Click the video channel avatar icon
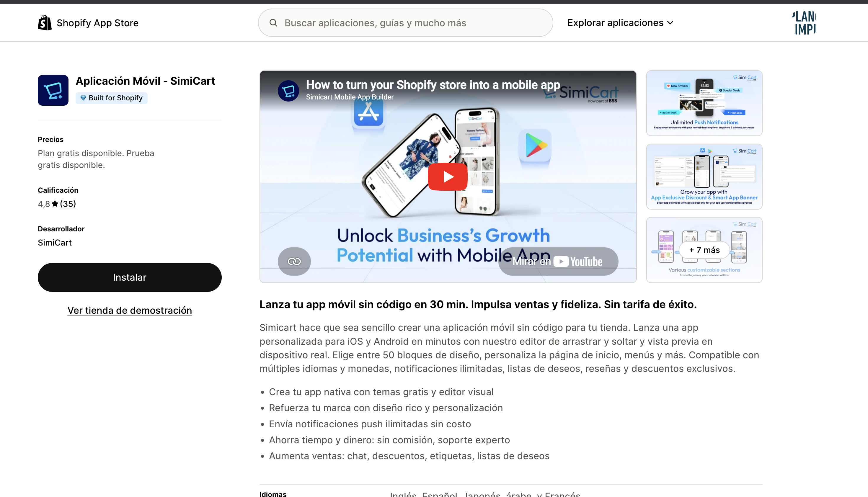The width and height of the screenshot is (868, 497). pos(288,91)
